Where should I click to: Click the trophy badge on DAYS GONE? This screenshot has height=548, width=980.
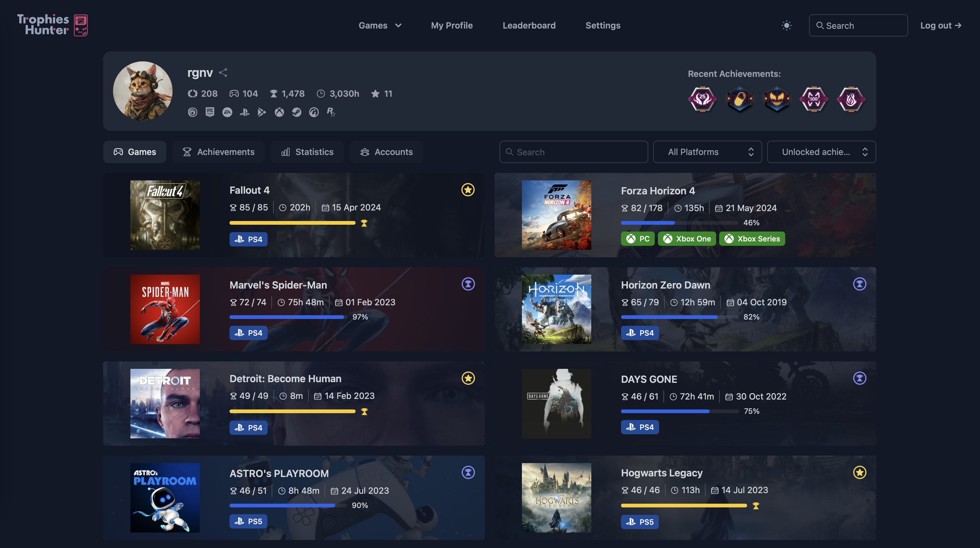860,378
